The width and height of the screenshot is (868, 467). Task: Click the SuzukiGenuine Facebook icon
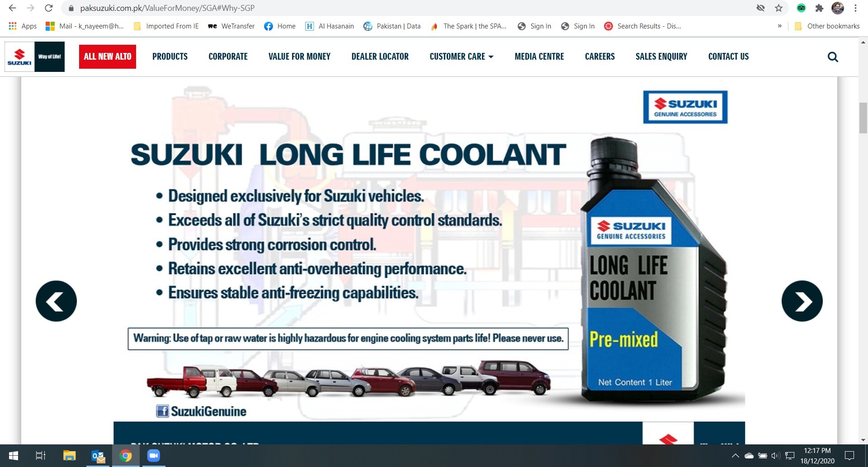[162, 411]
